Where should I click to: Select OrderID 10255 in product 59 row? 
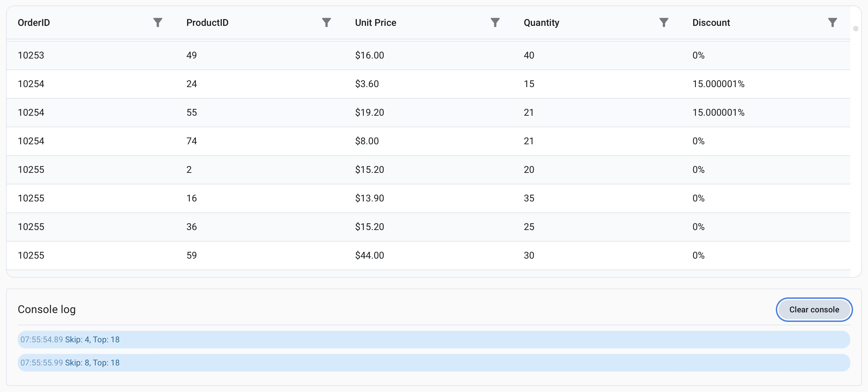click(x=91, y=256)
